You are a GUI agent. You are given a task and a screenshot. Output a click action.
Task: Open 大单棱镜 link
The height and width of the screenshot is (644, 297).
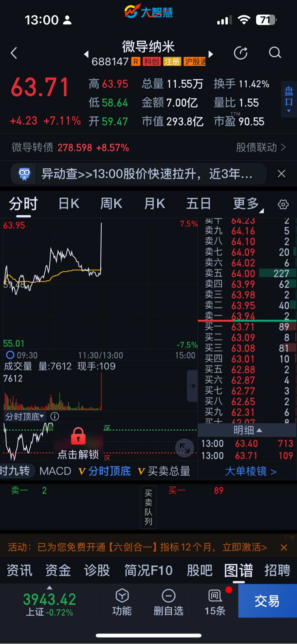[x=251, y=471]
